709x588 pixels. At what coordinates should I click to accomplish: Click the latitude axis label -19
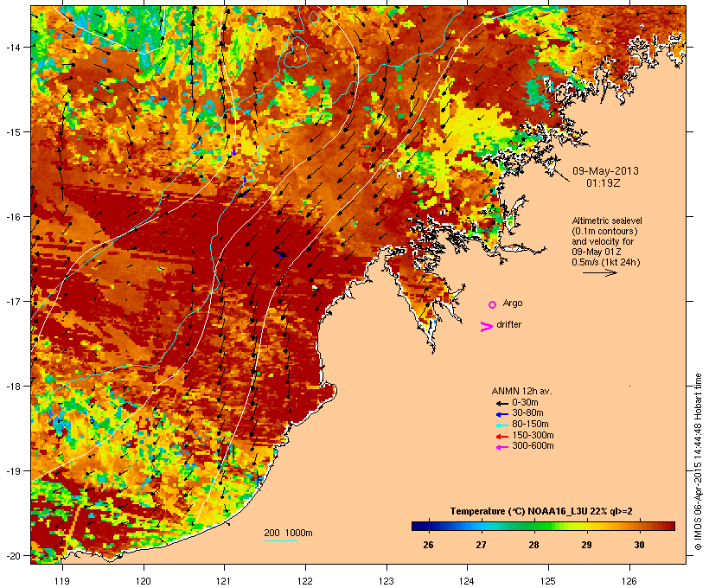(x=12, y=471)
